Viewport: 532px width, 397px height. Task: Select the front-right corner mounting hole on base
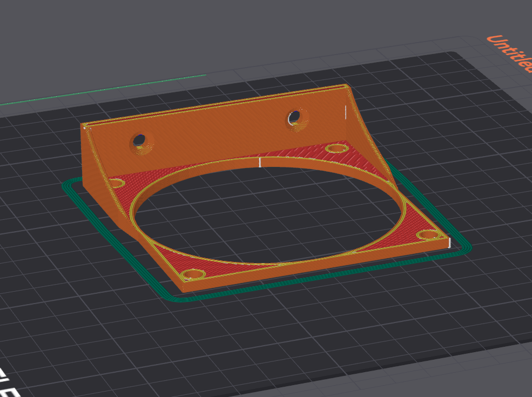(429, 235)
